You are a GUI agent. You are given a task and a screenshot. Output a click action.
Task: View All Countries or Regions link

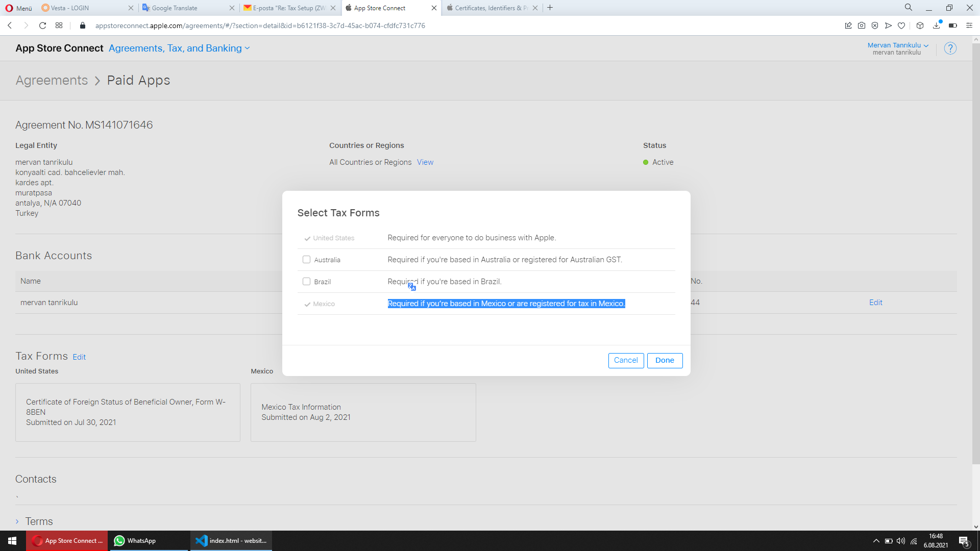[x=425, y=162]
